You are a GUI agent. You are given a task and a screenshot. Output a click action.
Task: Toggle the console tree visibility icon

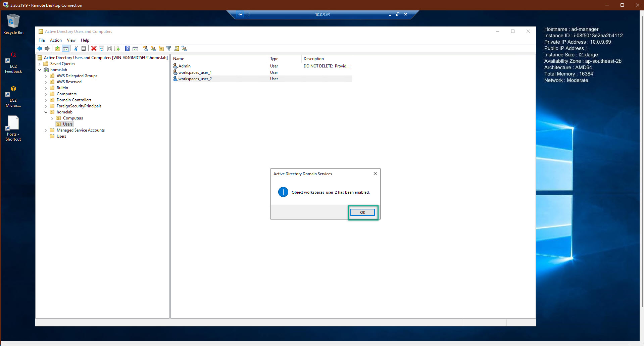click(65, 49)
